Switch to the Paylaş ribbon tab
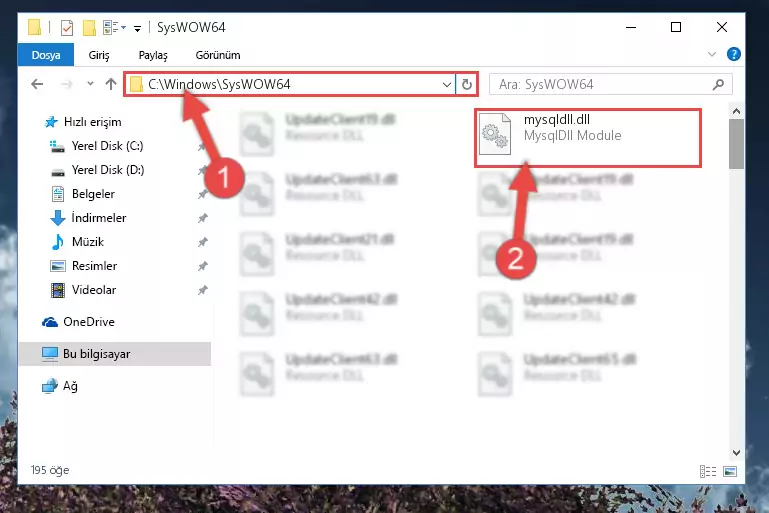 (153, 55)
